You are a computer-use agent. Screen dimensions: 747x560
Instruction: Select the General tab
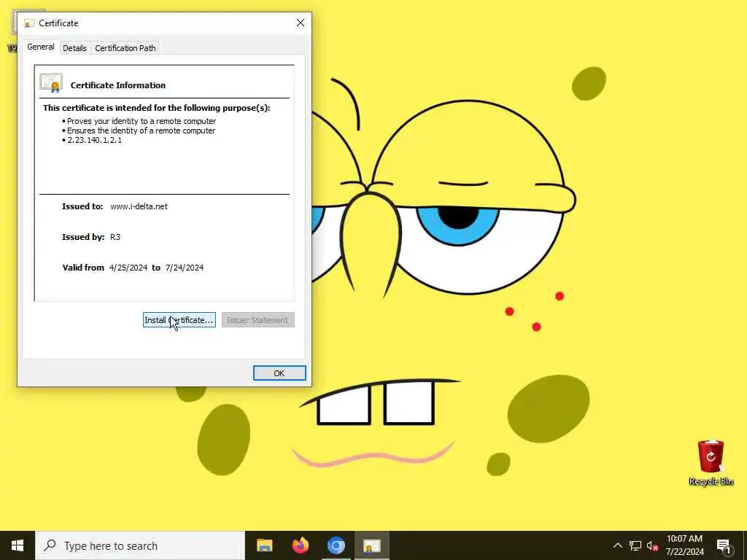[x=41, y=47]
